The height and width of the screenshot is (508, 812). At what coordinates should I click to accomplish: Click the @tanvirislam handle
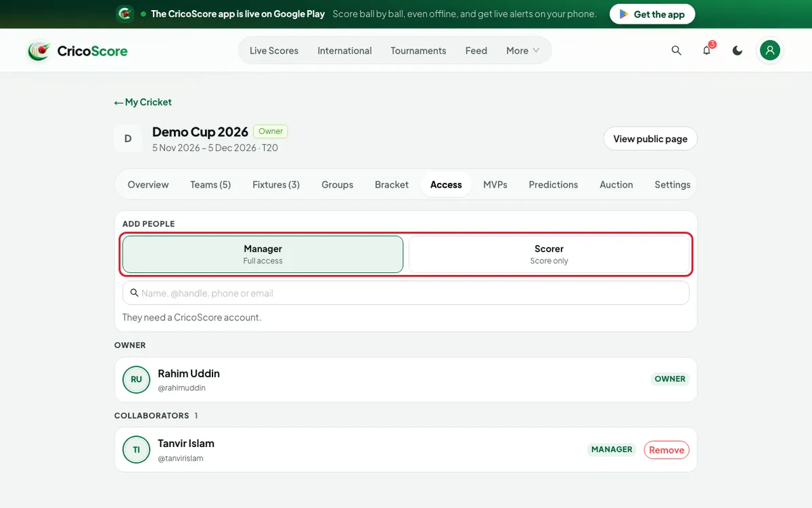click(181, 459)
